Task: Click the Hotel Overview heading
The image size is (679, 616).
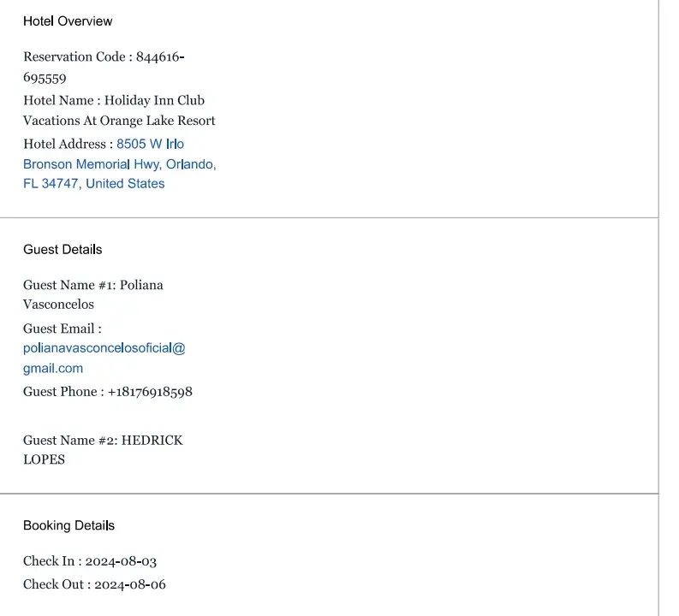Action: (x=68, y=21)
